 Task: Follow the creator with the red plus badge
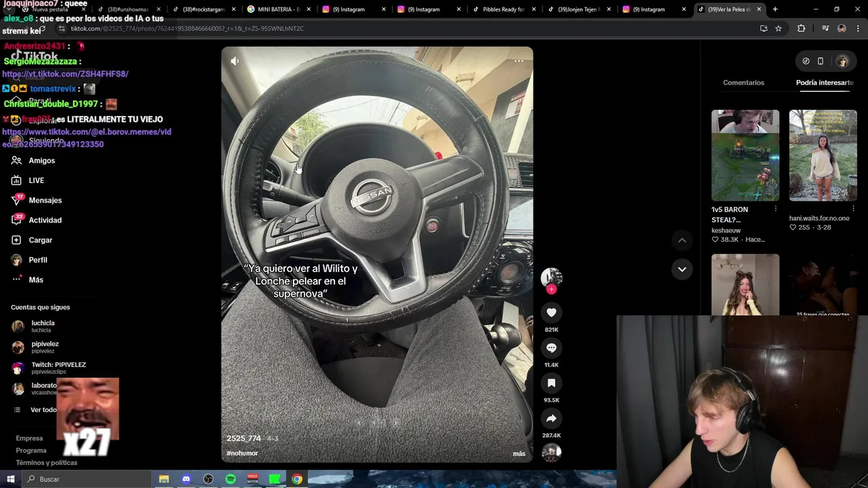coord(551,289)
